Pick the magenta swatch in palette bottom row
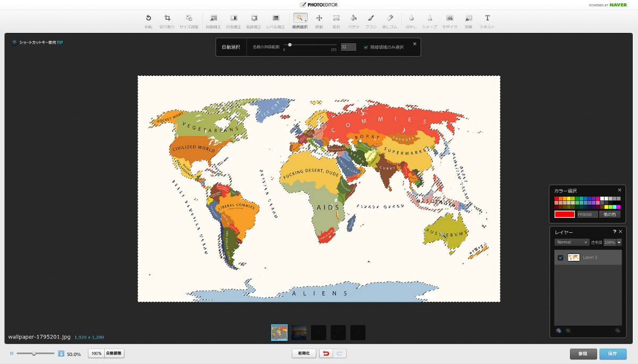The height and width of the screenshot is (364, 638). point(618,207)
